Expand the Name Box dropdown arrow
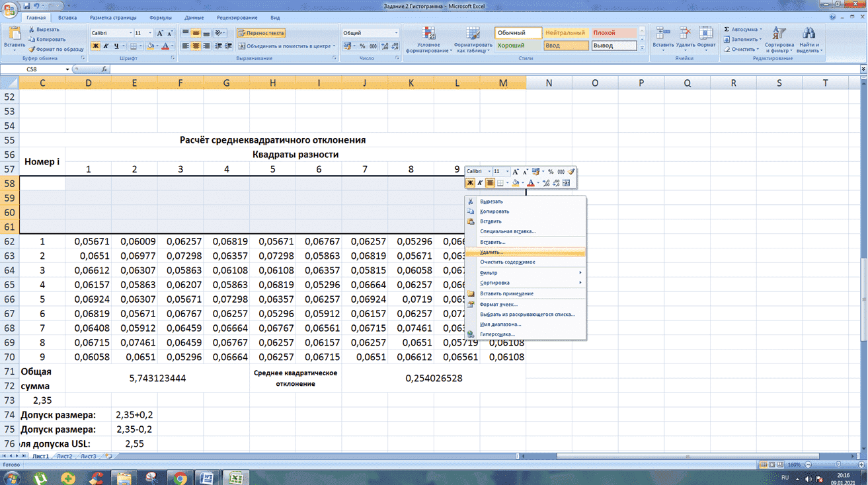The height and width of the screenshot is (485, 868). (67, 69)
